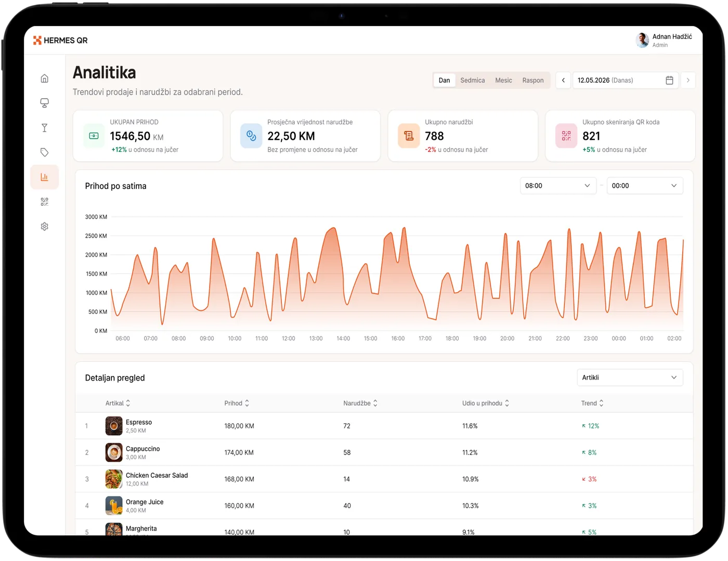
Task: Open Adnan Hadžić profile avatar
Action: [x=643, y=40]
